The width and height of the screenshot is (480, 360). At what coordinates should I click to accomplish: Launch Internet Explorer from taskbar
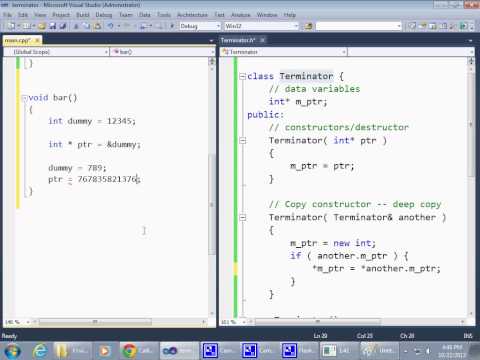40,351
